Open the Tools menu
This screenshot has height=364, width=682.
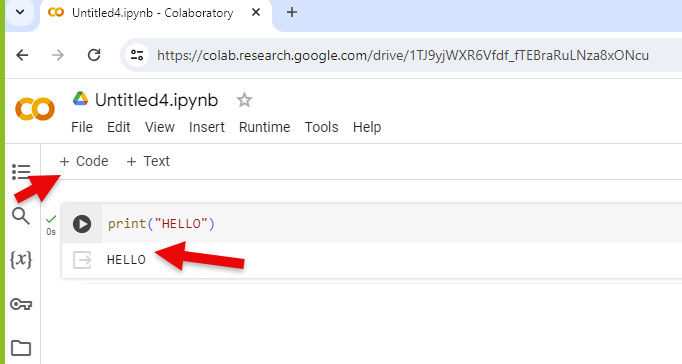(321, 127)
